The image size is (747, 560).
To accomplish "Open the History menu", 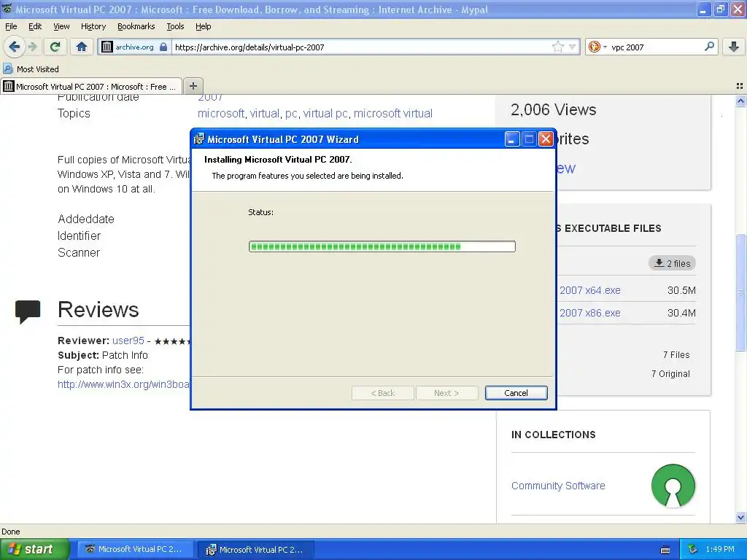I will point(93,26).
